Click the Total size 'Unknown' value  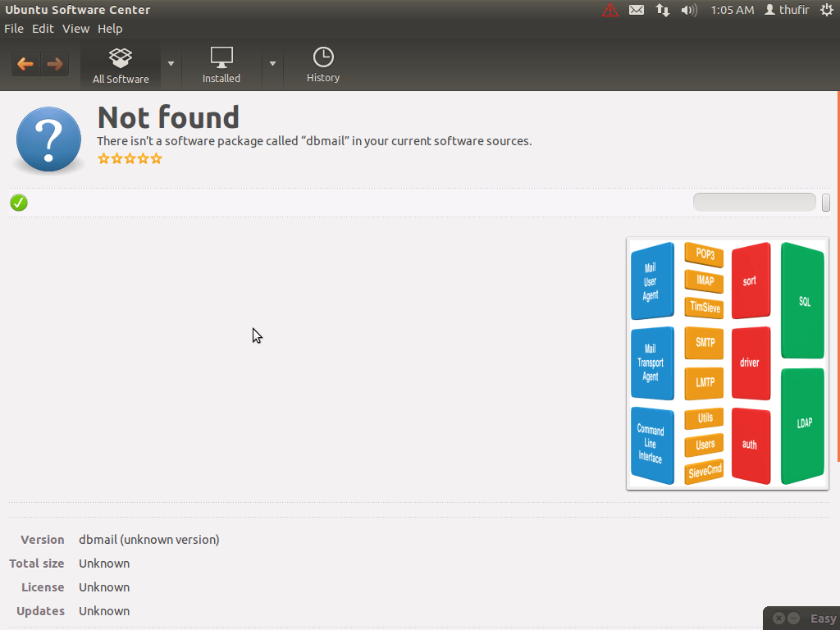(x=104, y=564)
